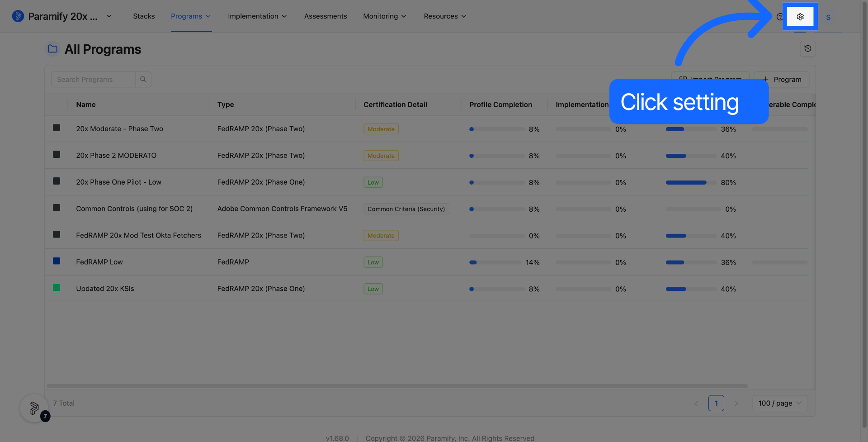Viewport: 868px width, 442px height.
Task: Click the Type column header
Action: pos(226,105)
